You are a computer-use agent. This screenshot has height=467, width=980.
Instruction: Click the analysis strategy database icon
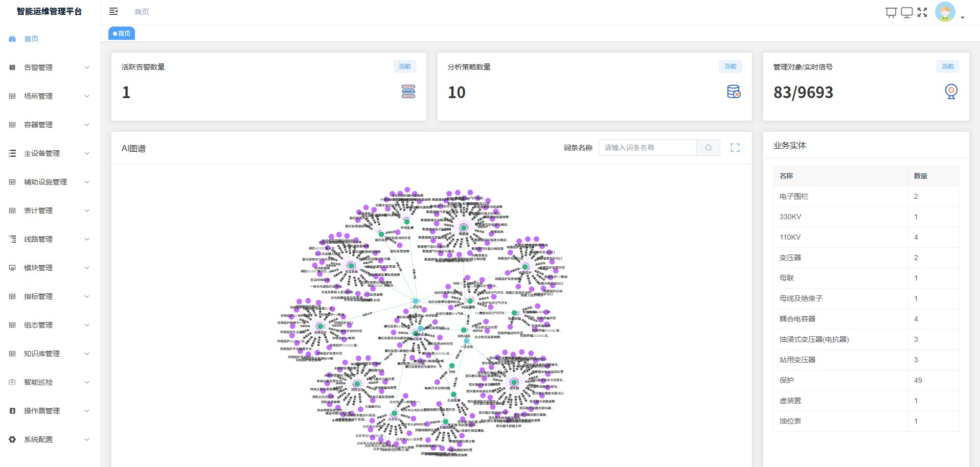[734, 91]
